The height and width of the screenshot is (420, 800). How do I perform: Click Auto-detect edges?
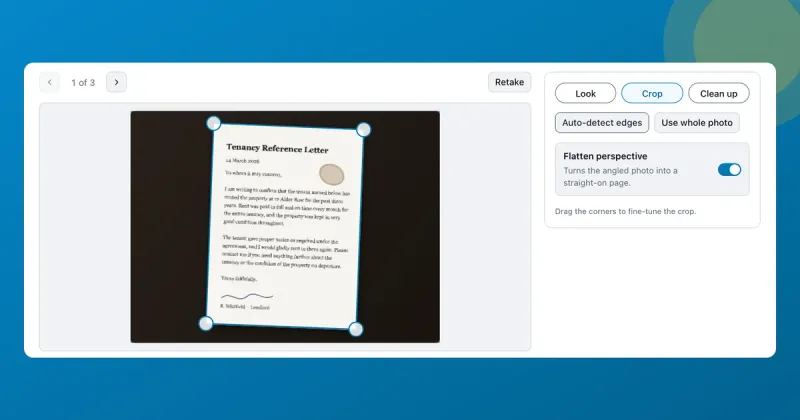coord(602,122)
